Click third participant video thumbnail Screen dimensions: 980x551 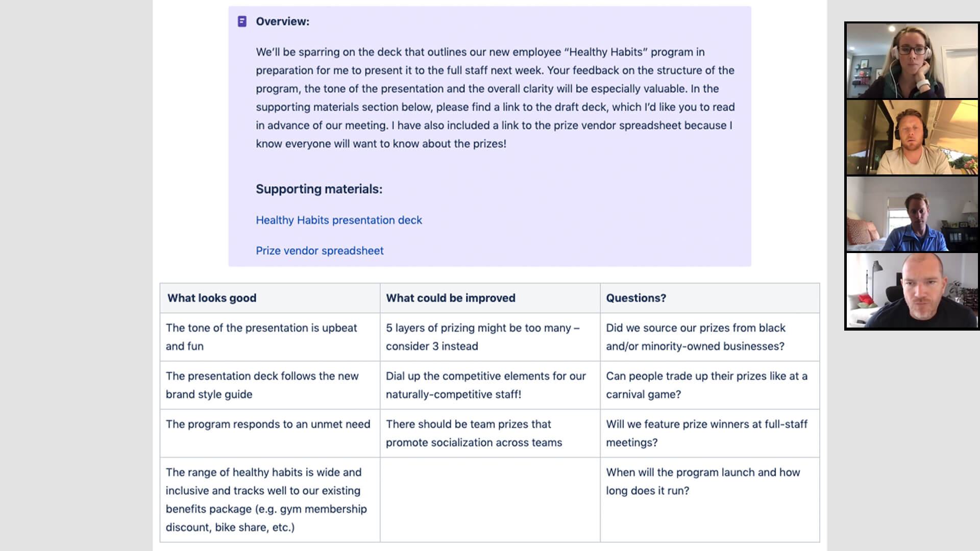[913, 214]
